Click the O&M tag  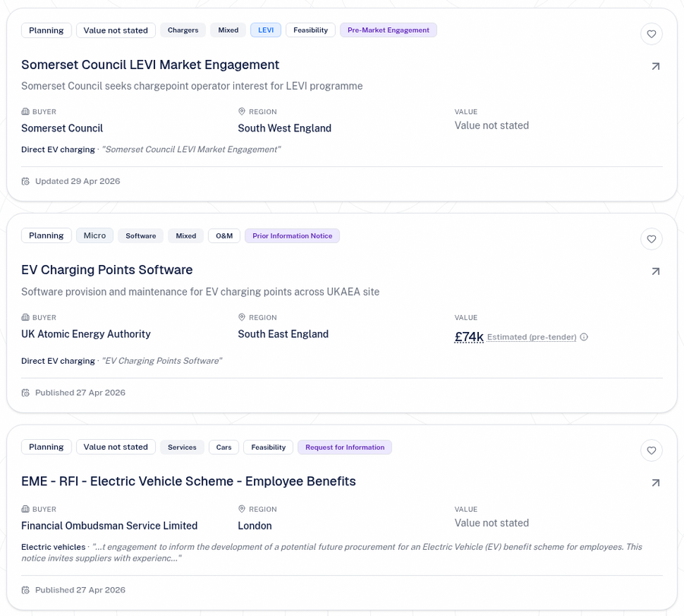pos(224,236)
